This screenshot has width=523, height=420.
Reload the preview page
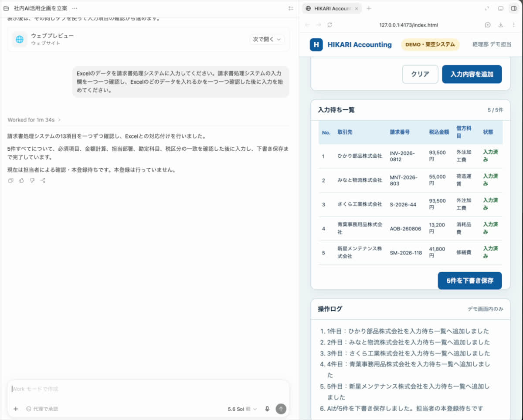[330, 25]
